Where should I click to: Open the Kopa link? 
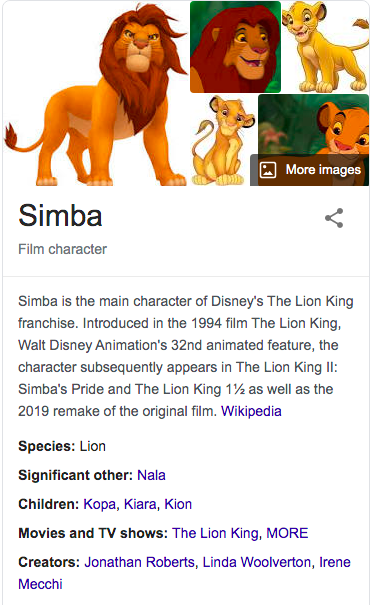tap(100, 504)
